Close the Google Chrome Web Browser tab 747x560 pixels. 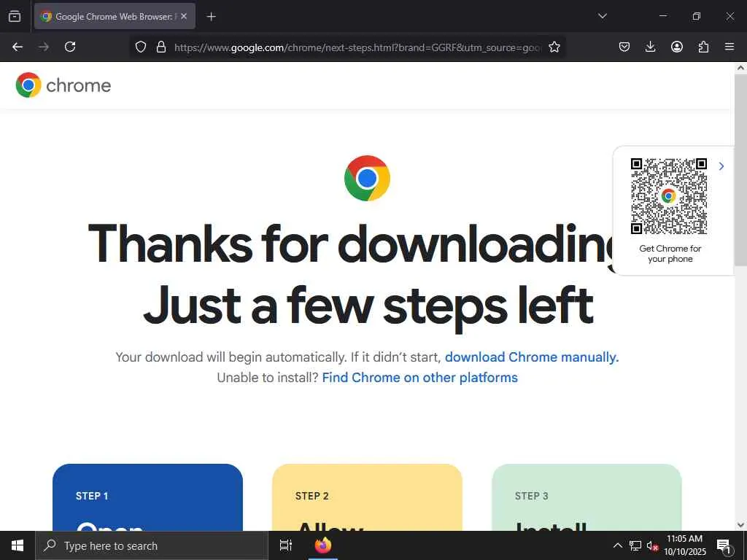point(184,16)
